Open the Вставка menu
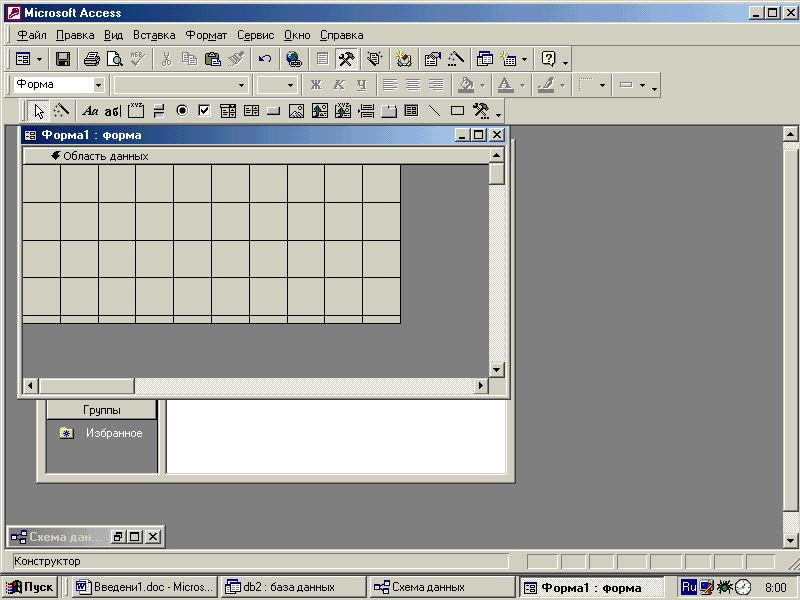Screen dimensions: 800x600 pos(154,35)
